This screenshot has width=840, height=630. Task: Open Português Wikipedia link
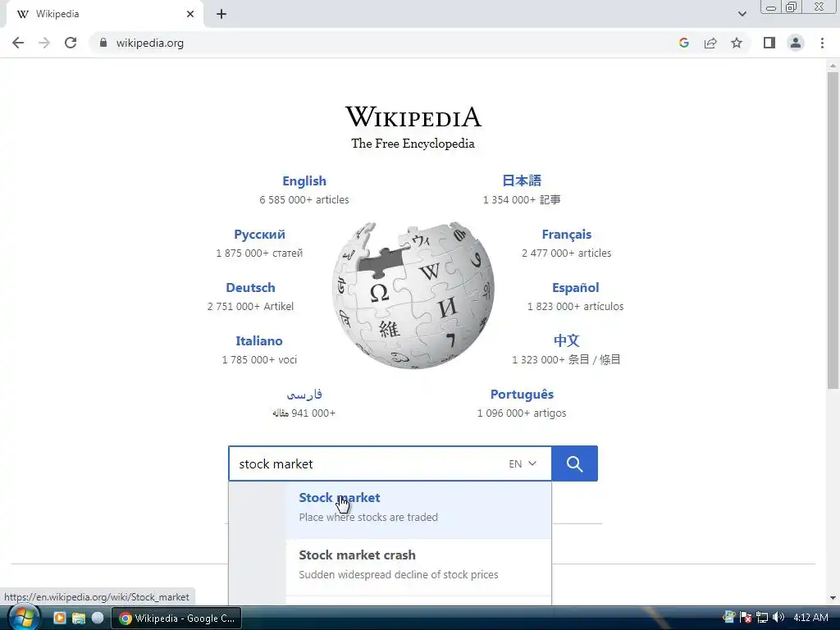coord(522,395)
